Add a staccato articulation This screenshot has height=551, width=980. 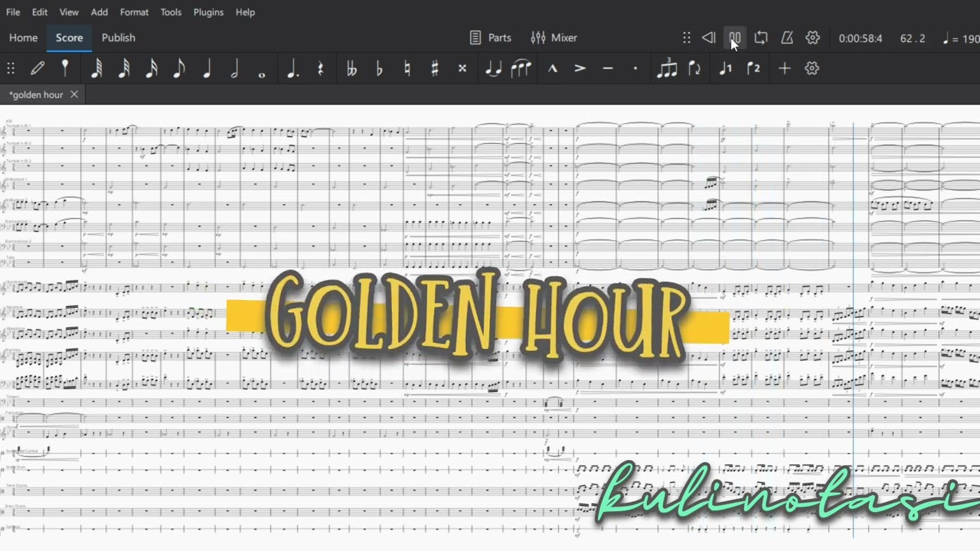coord(635,69)
